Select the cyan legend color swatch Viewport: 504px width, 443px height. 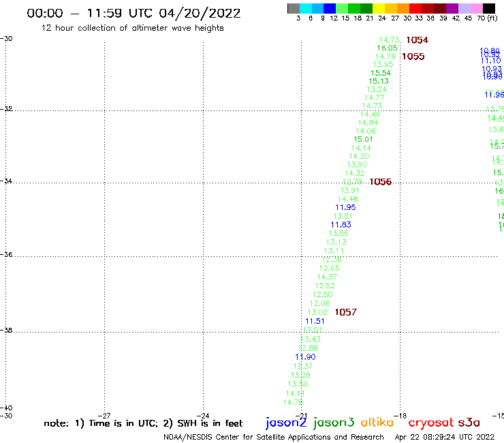pyautogui.click(x=306, y=8)
